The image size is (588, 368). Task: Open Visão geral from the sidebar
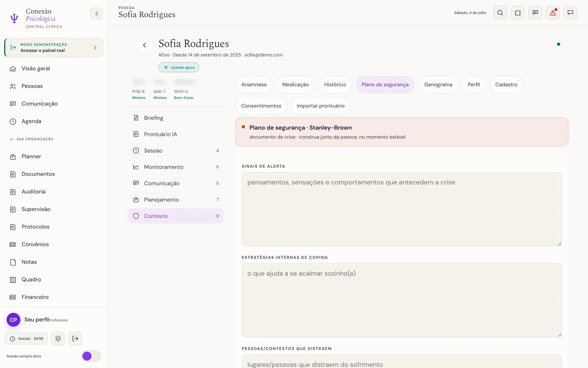(x=54, y=68)
